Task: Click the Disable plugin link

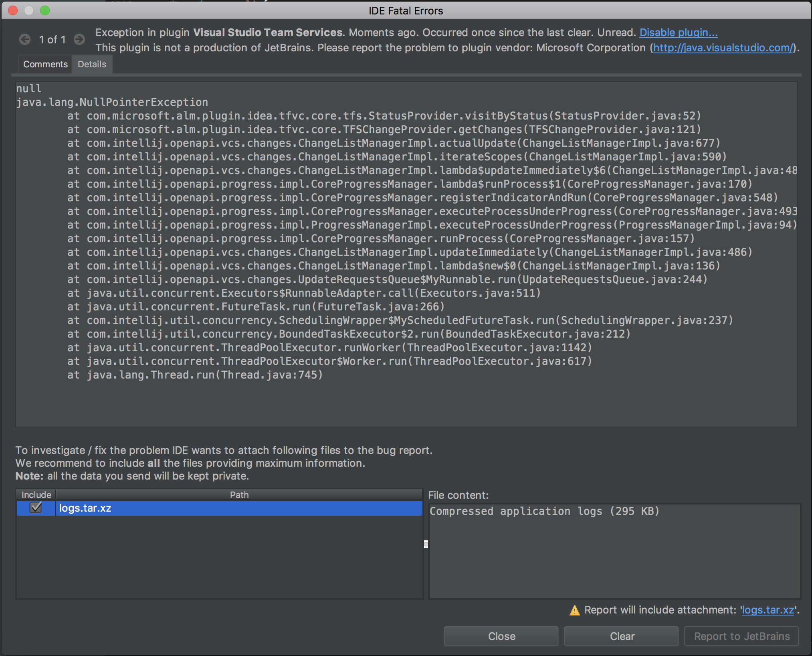Action: [678, 32]
